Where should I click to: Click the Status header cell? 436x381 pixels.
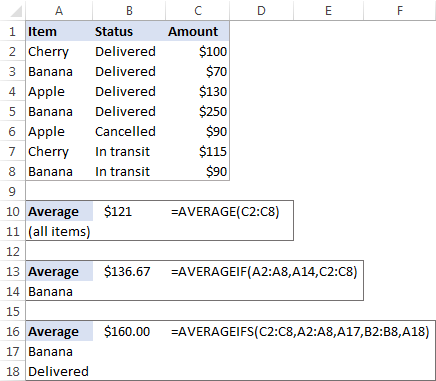point(129,31)
